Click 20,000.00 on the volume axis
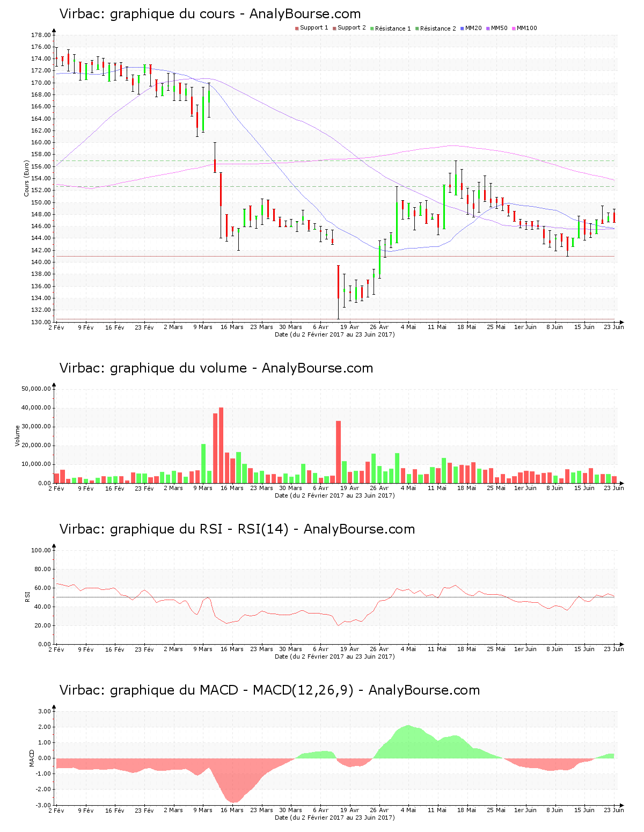The image size is (644, 832). point(36,445)
